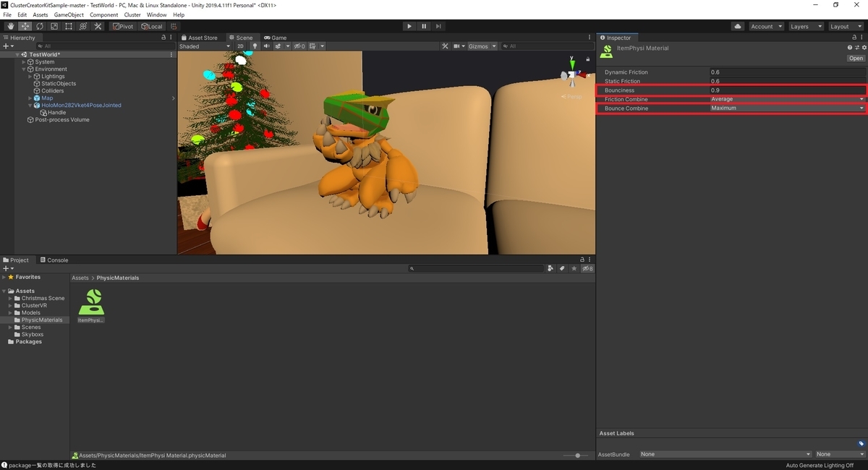Click the Open button in Inspector
This screenshot has height=470, width=868.
point(856,59)
